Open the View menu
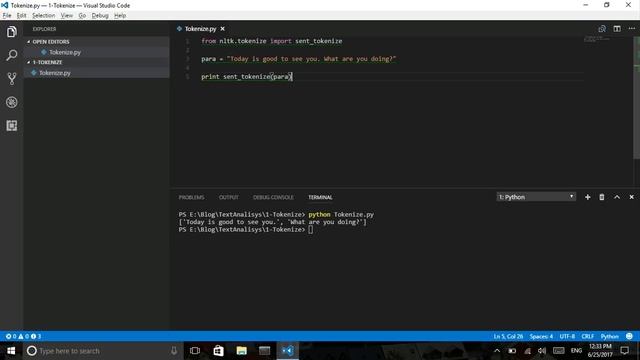The height and width of the screenshot is (360, 640). click(67, 16)
